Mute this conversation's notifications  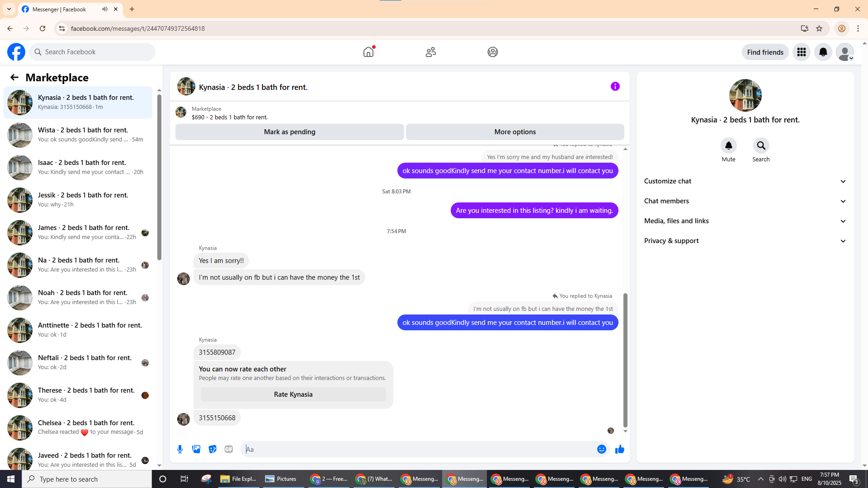(728, 145)
